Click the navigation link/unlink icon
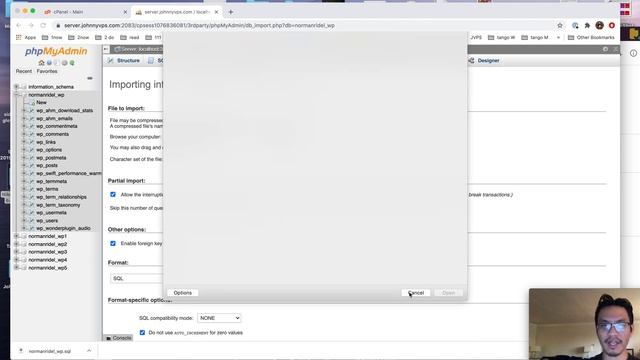The image size is (640, 360). (90, 78)
